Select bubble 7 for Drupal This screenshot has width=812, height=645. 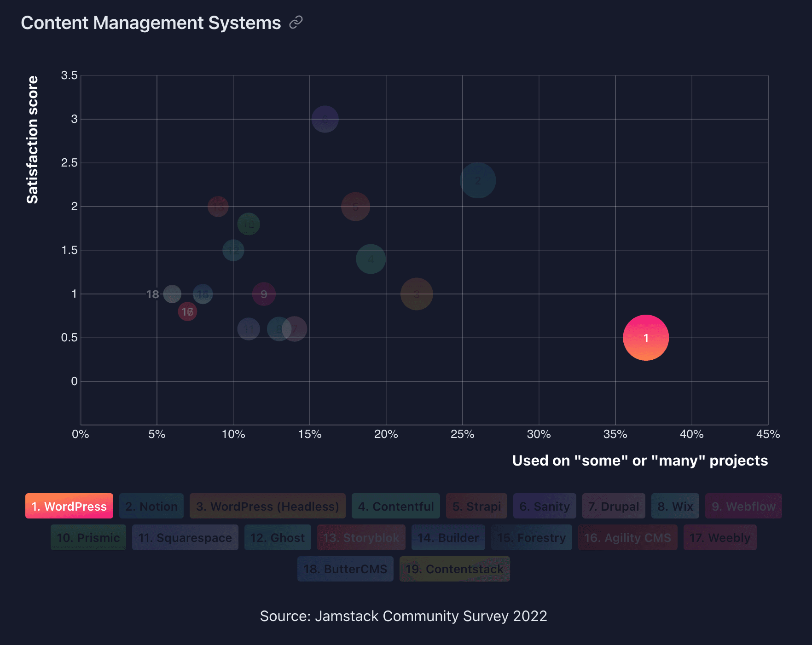coord(295,329)
